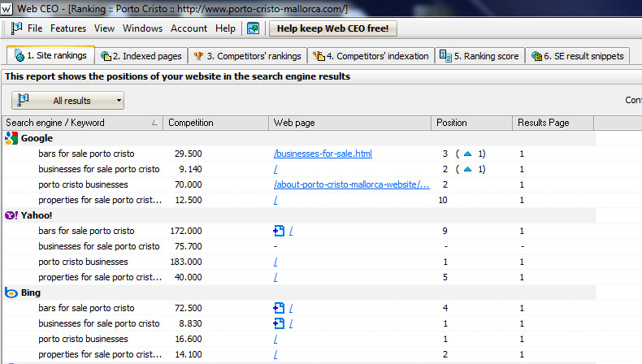642x364 pixels.
Task: Select Bing row 'porto cristo businesses'
Action: [299, 339]
